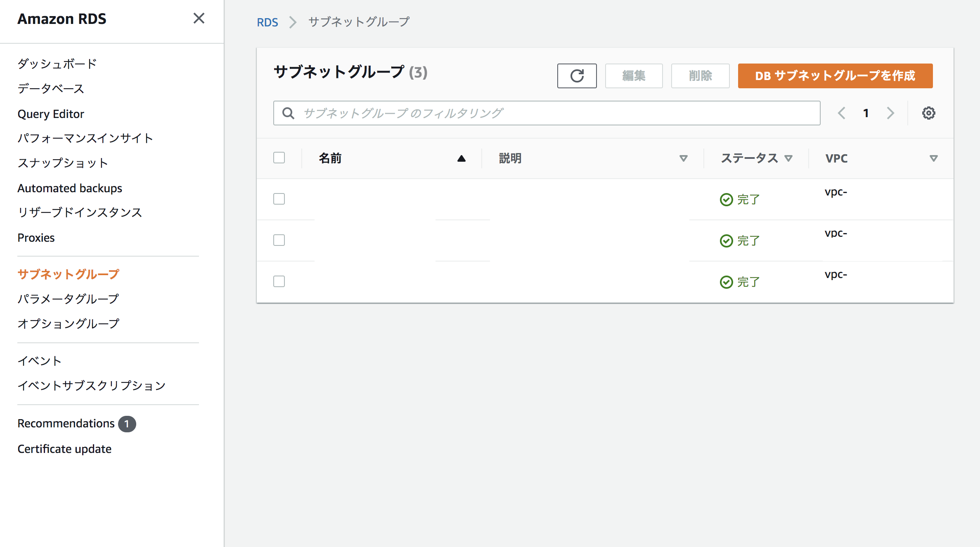Sort by VPC column arrow
This screenshot has height=547, width=980.
click(933, 158)
